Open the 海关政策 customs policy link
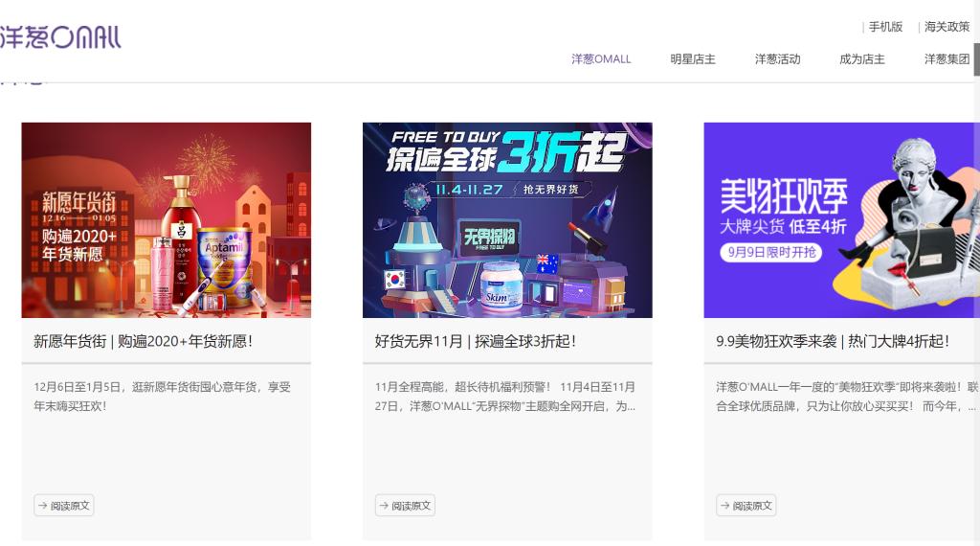 pyautogui.click(x=947, y=27)
